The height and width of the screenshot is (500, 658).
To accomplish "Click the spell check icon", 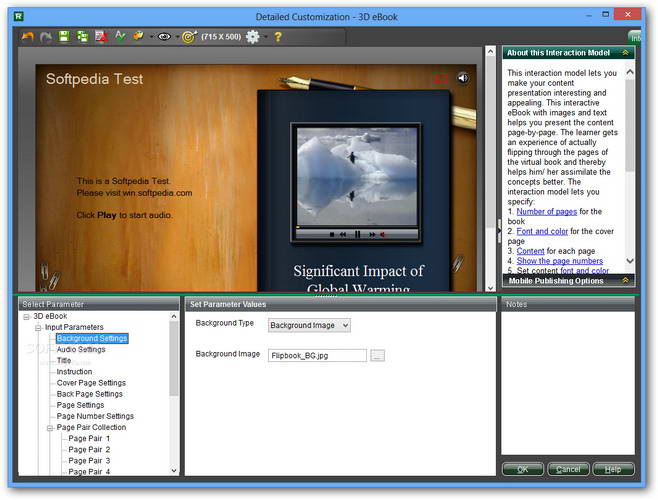I will click(x=120, y=37).
